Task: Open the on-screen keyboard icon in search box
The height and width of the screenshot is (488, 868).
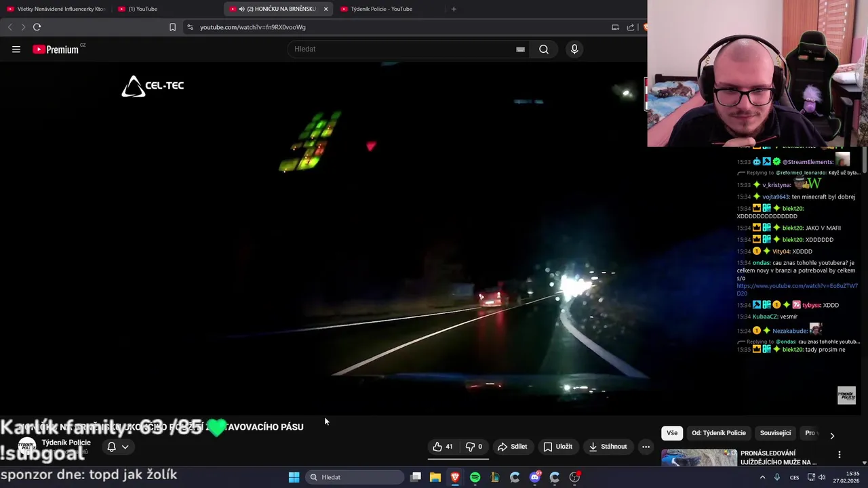Action: click(x=520, y=49)
